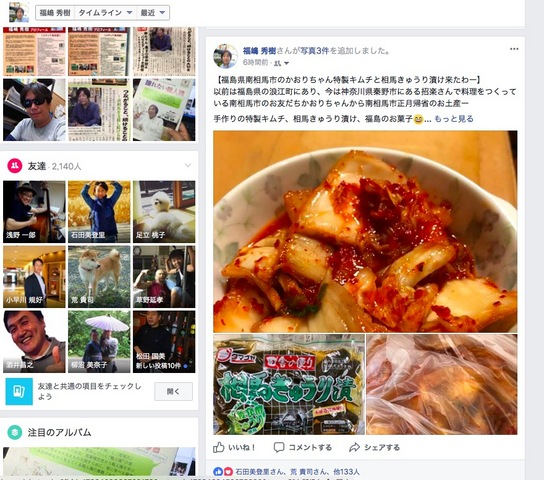Click the blue common-items card icon
The height and width of the screenshot is (480, 544).
tap(19, 392)
